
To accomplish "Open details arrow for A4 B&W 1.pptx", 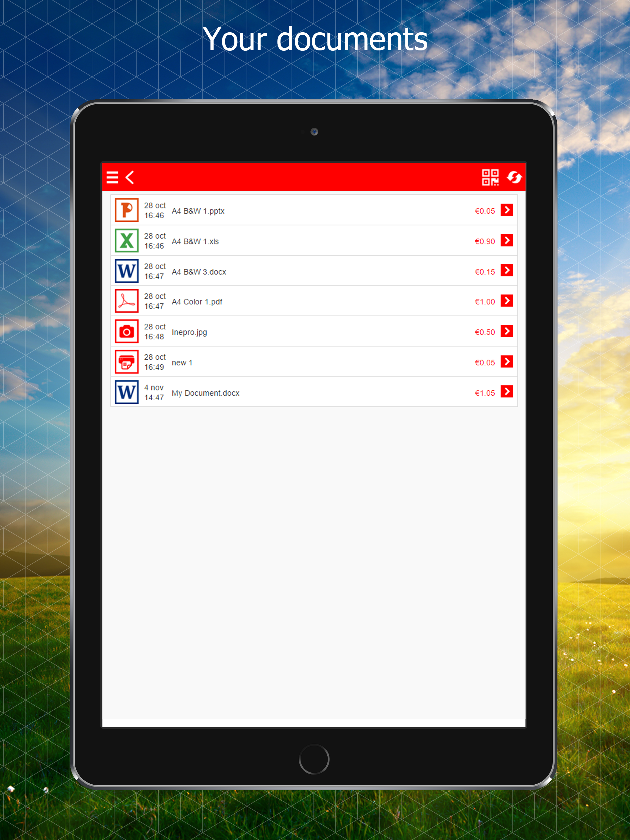I will 507,210.
